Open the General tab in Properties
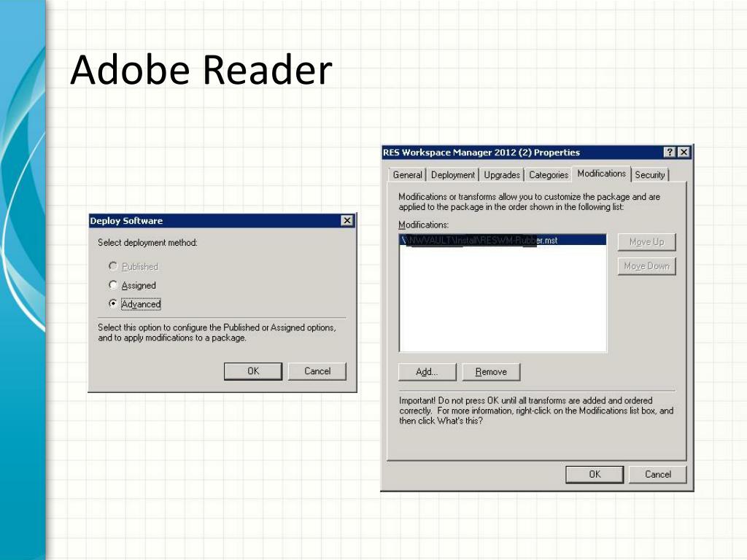This screenshot has width=747, height=560. 407,175
